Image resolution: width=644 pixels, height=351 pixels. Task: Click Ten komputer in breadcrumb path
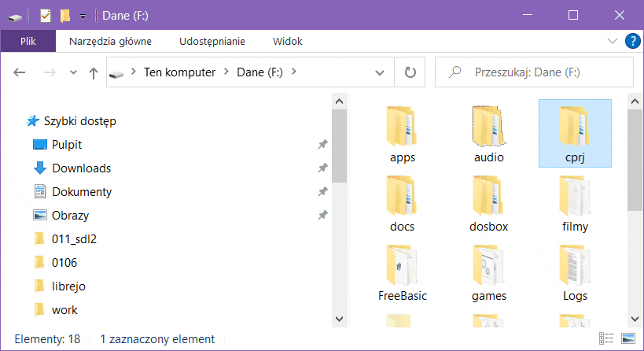coord(179,72)
